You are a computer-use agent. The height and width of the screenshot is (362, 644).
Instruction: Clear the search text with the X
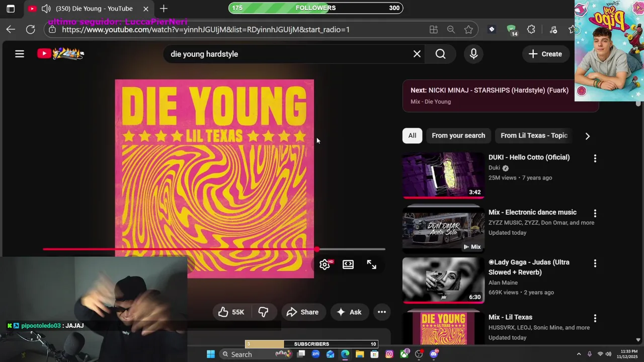tap(417, 54)
